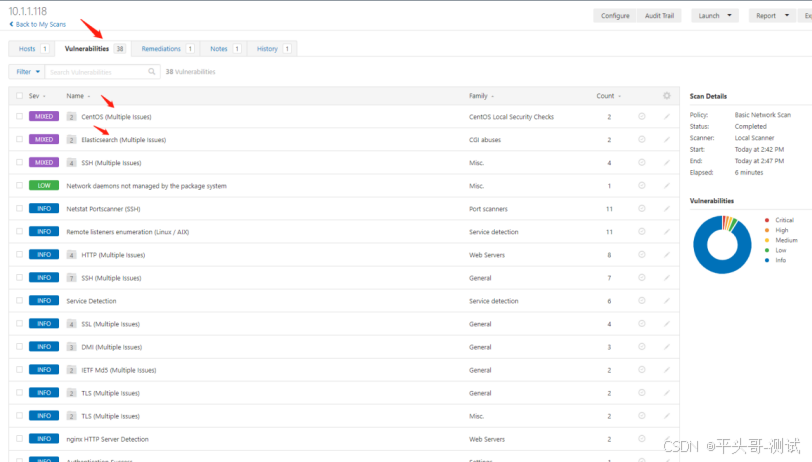The image size is (812, 462).
Task: Click pencil icon in Netstat Portscanner row
Action: click(667, 208)
